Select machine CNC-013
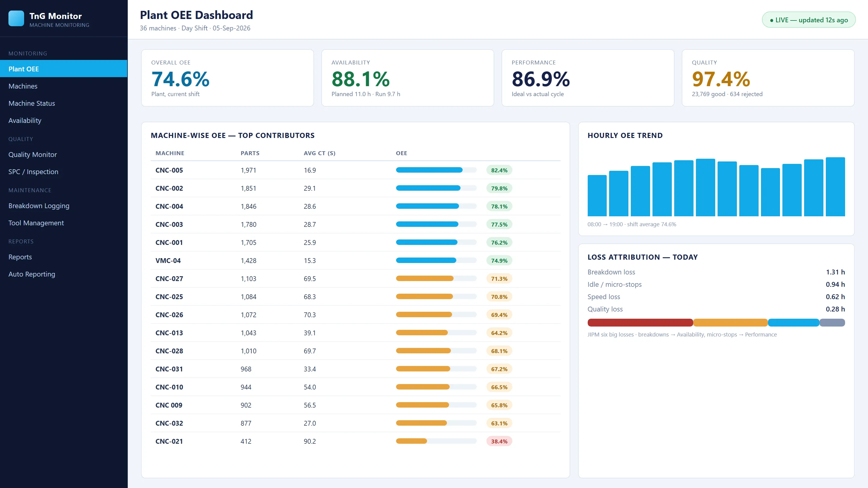 (x=169, y=333)
